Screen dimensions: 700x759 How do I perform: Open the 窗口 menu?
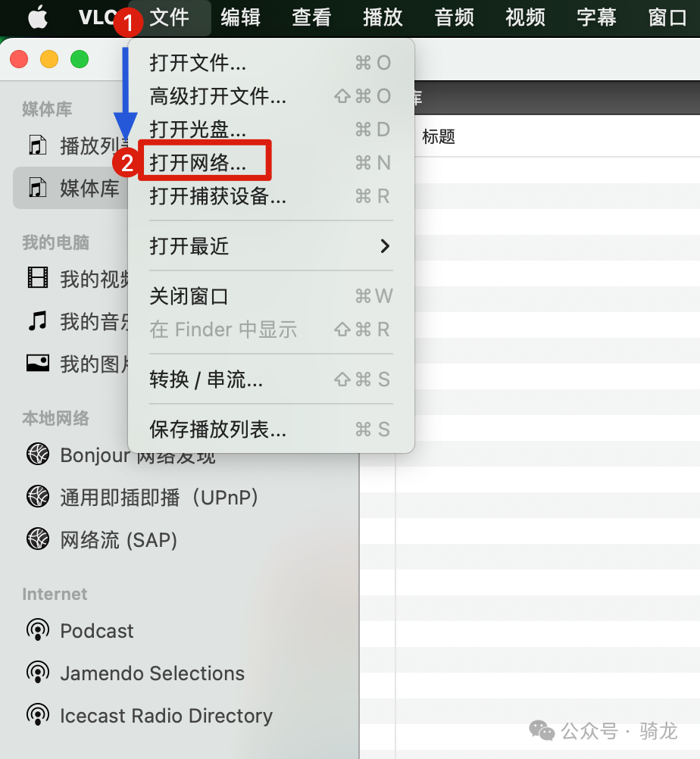pos(667,18)
